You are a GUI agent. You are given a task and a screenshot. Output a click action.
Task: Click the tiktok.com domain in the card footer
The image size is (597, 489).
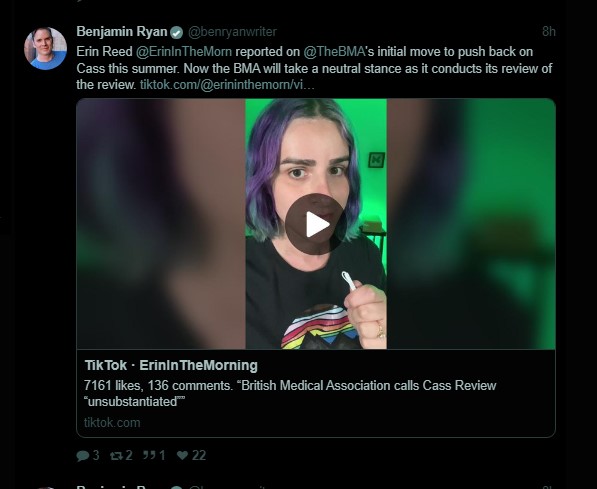click(x=112, y=423)
